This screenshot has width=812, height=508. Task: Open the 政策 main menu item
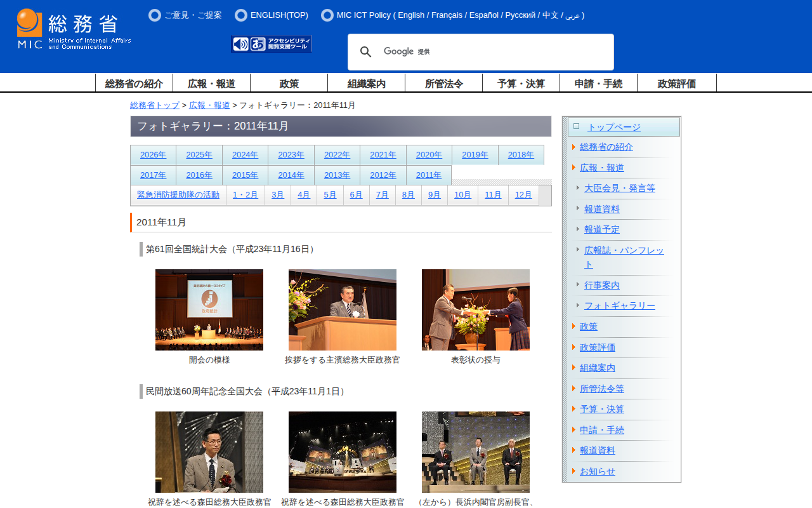tap(289, 83)
